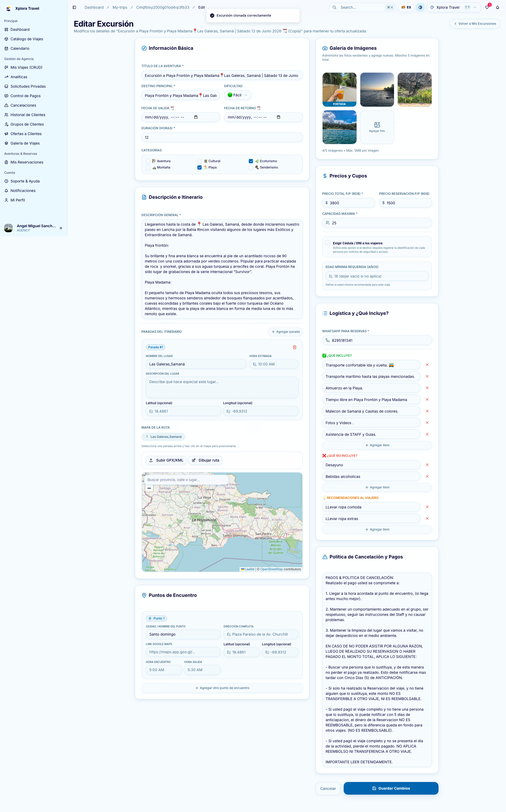Click Subir GPX/KML button

tap(166, 460)
